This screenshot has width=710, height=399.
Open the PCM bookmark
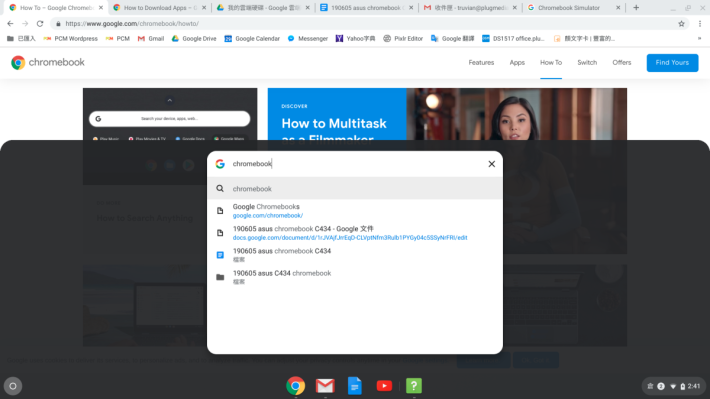(x=118, y=38)
